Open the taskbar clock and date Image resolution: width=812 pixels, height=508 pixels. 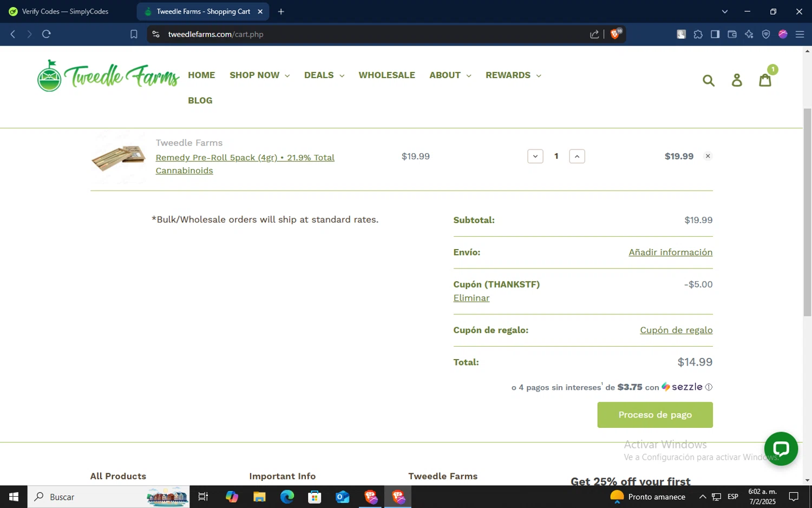762,497
